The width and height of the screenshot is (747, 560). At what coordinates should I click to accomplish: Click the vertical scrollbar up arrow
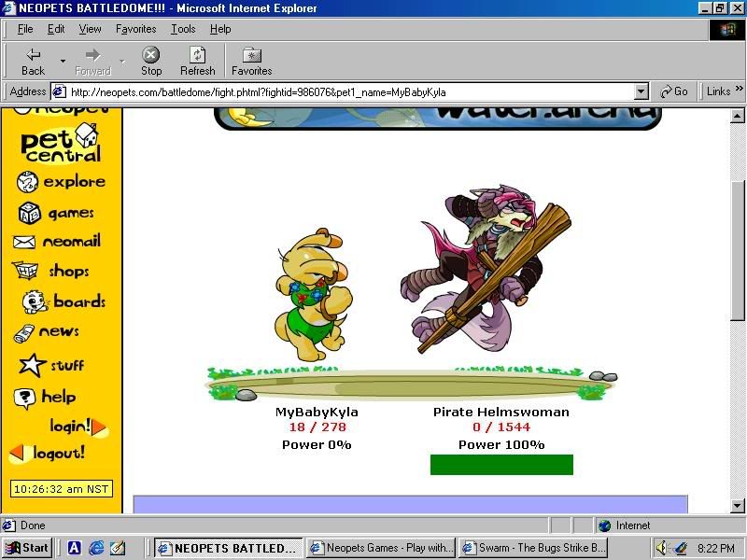(x=737, y=116)
